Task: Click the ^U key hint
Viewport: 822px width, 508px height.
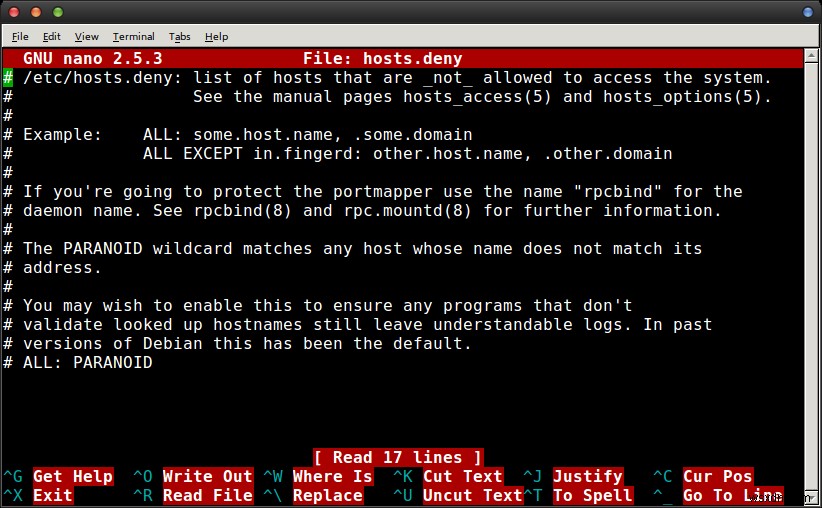Action: click(x=403, y=495)
